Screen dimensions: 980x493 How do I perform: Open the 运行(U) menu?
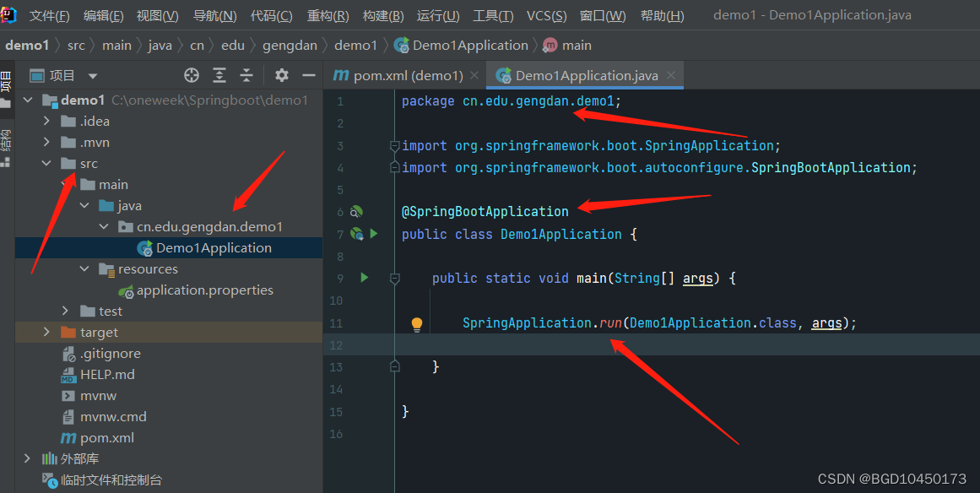click(438, 16)
